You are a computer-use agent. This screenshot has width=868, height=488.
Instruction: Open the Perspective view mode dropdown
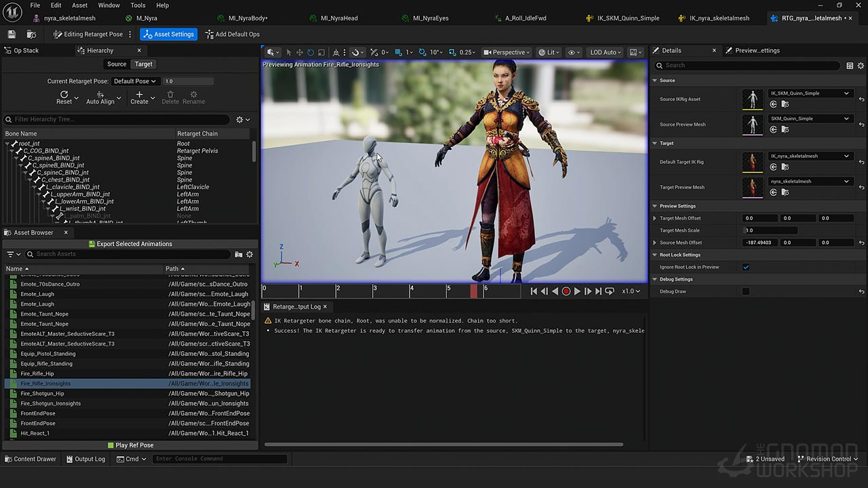[508, 52]
